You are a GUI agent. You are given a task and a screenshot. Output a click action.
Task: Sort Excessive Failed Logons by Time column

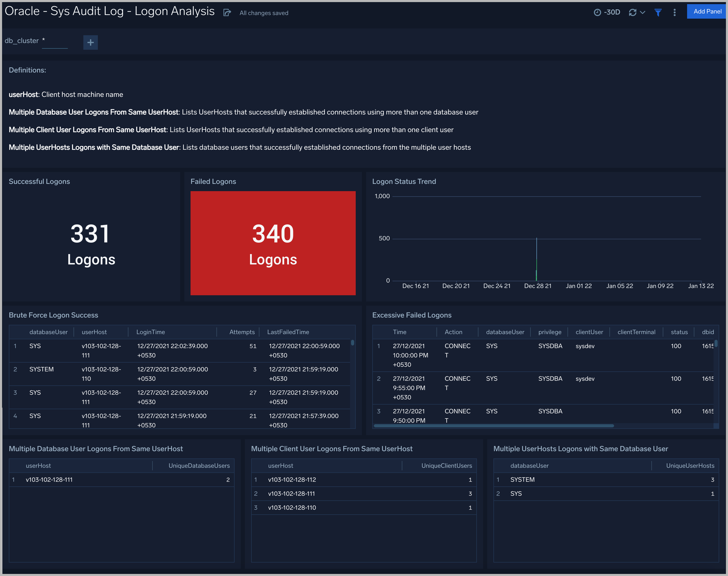pos(400,332)
